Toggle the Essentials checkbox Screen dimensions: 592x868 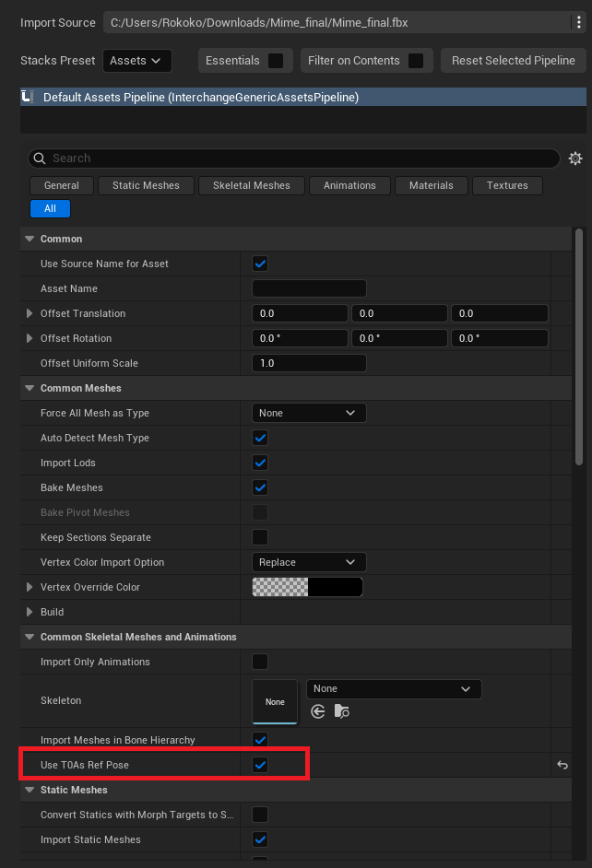[x=275, y=61]
